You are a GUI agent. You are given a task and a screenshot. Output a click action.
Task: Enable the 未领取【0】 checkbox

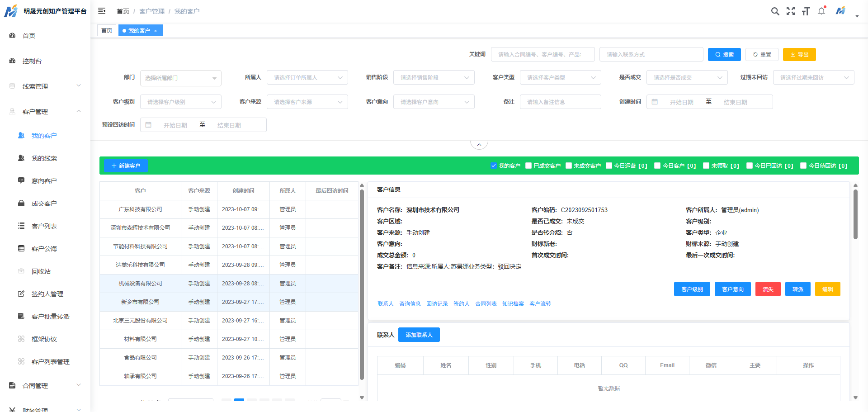706,166
